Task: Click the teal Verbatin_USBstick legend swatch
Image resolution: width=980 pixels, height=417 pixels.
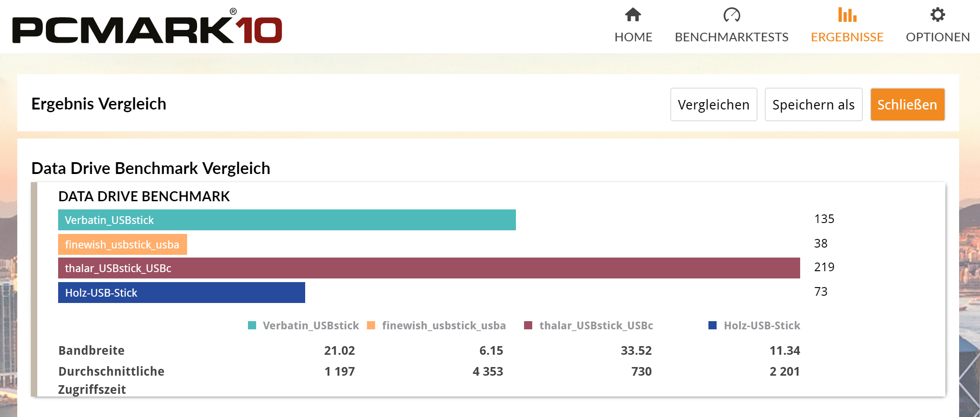Action: point(252,325)
